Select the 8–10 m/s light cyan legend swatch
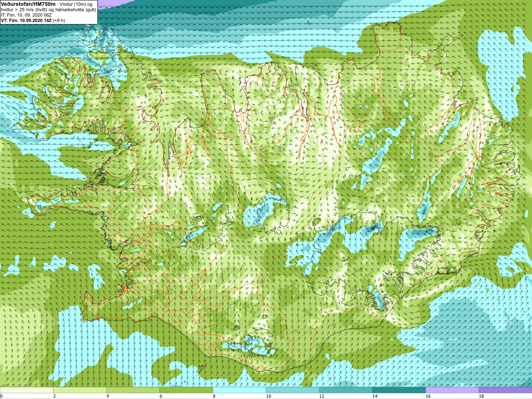 pos(239,390)
